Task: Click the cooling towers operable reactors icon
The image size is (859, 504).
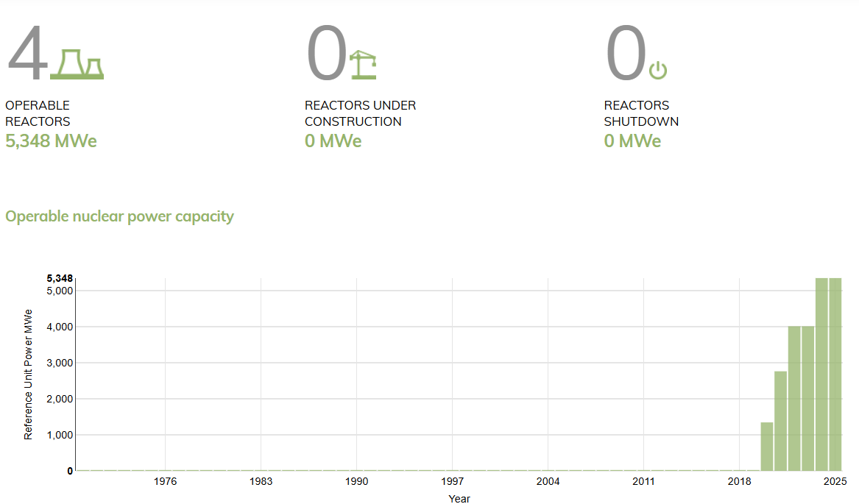Action: [77, 64]
